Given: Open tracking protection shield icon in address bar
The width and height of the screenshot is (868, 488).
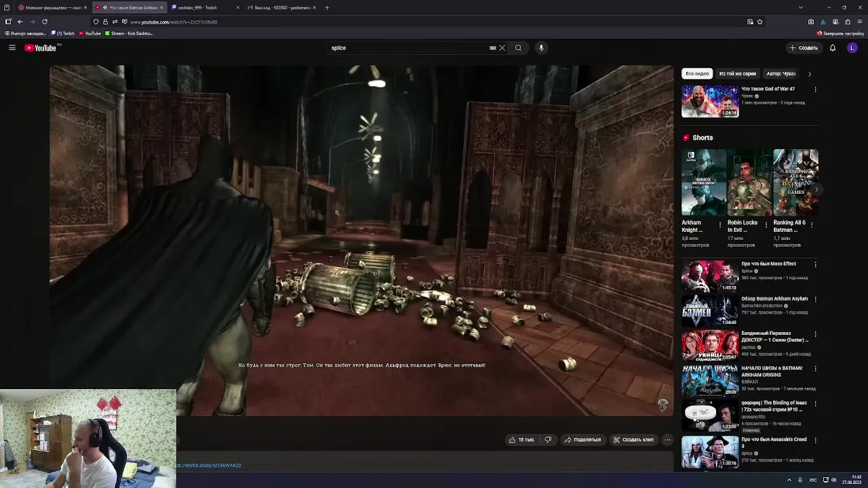Looking at the screenshot, I should click(96, 22).
